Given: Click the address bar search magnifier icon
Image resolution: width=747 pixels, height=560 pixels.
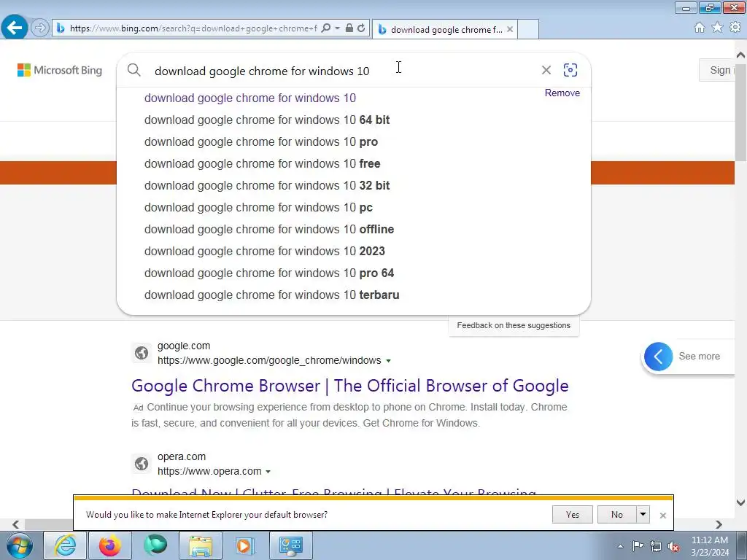Looking at the screenshot, I should tap(326, 28).
